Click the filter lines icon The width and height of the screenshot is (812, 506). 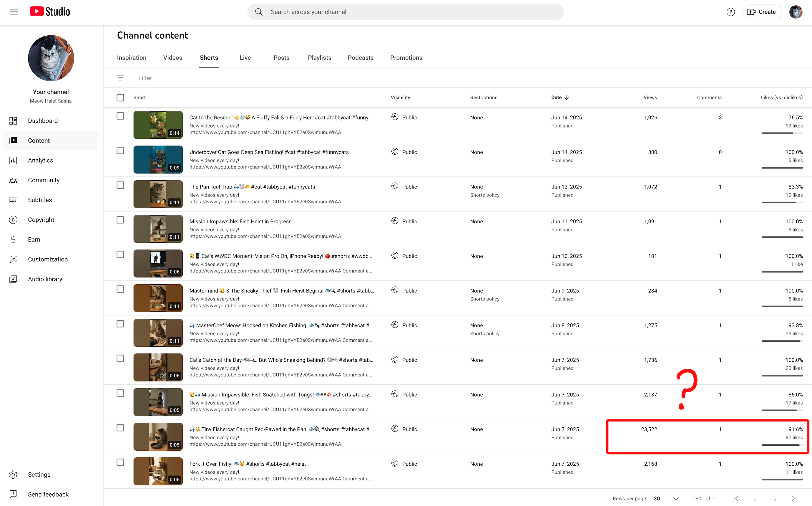(120, 78)
